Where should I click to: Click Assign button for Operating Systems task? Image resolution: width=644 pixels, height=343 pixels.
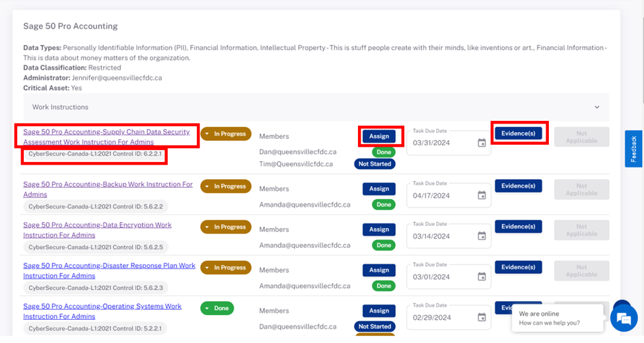(378, 311)
